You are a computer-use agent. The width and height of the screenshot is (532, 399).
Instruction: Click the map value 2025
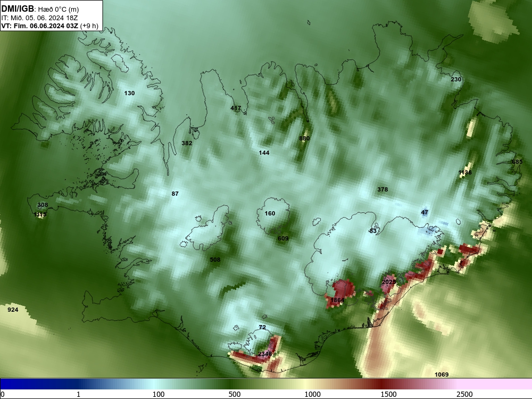389,282
